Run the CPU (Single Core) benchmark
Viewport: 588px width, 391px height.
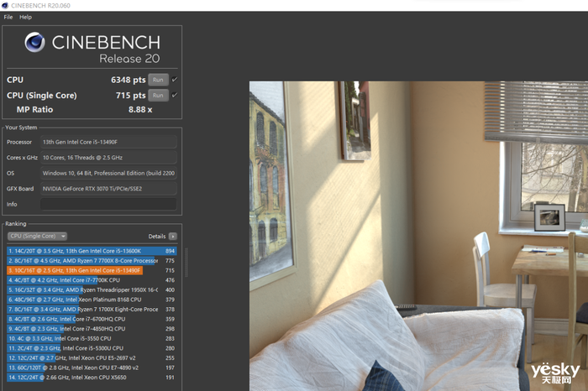(158, 96)
